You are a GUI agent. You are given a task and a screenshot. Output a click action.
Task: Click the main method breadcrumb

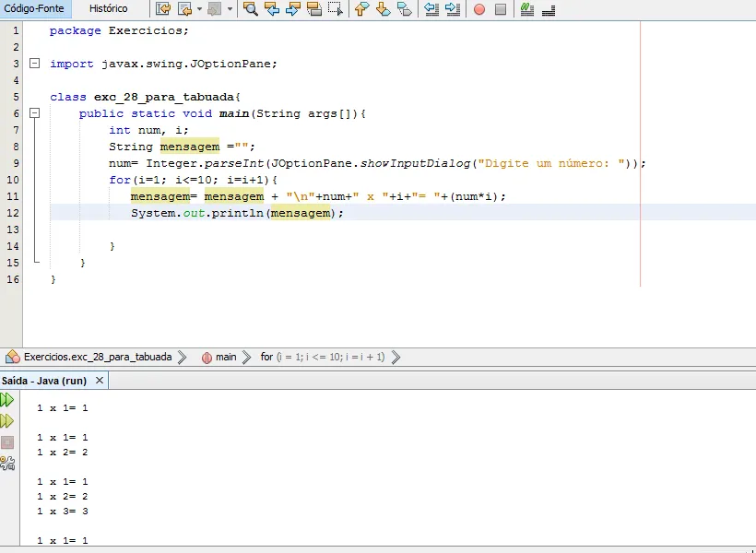[x=226, y=357]
